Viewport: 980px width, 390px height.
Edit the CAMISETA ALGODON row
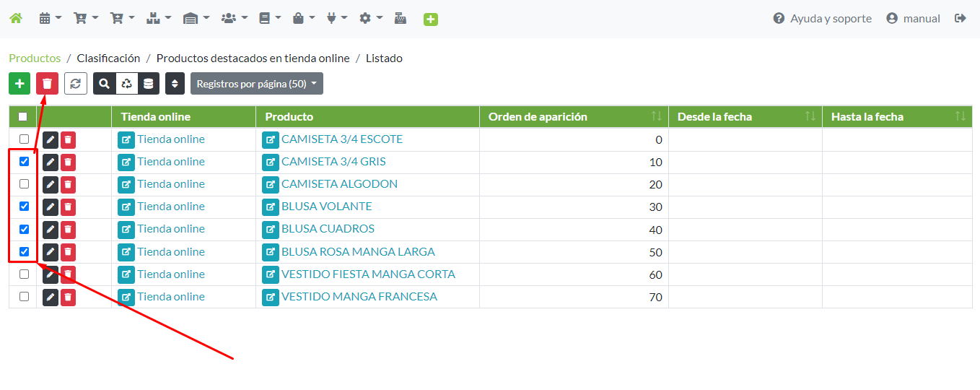[51, 184]
